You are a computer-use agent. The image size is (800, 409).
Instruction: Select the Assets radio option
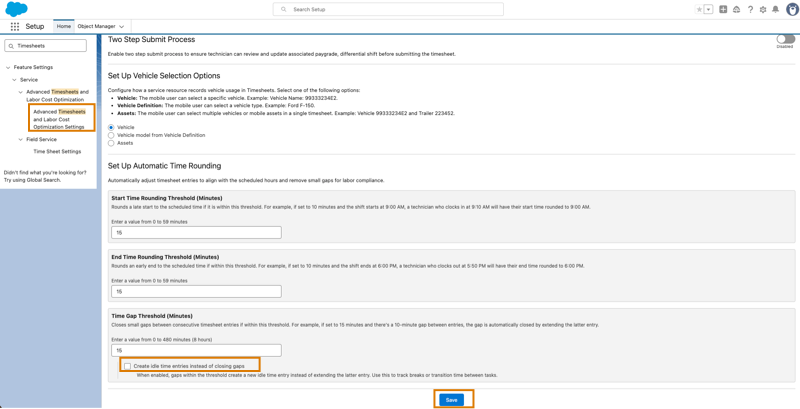[x=111, y=143]
